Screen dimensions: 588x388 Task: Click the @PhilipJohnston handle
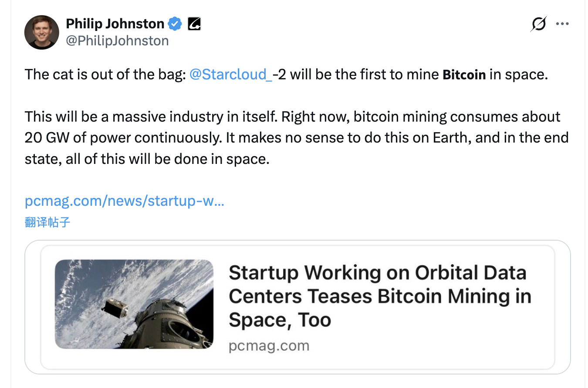117,41
